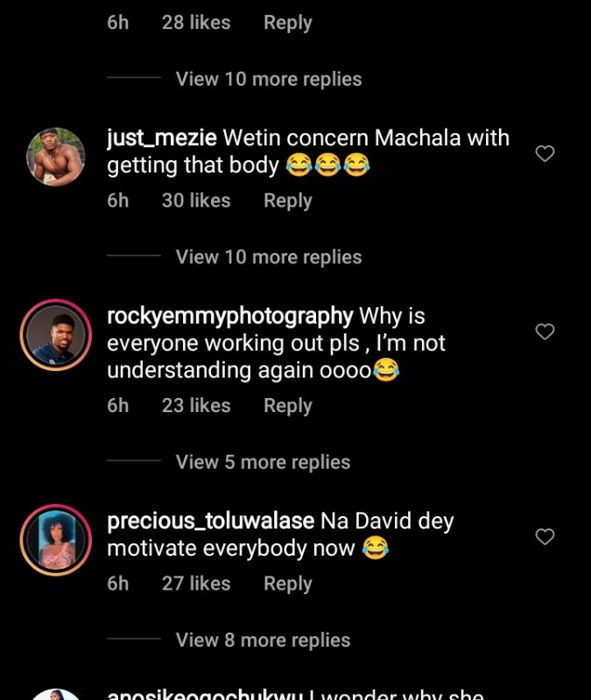Open just_mezie username link
The width and height of the screenshot is (591, 700).
[162, 138]
